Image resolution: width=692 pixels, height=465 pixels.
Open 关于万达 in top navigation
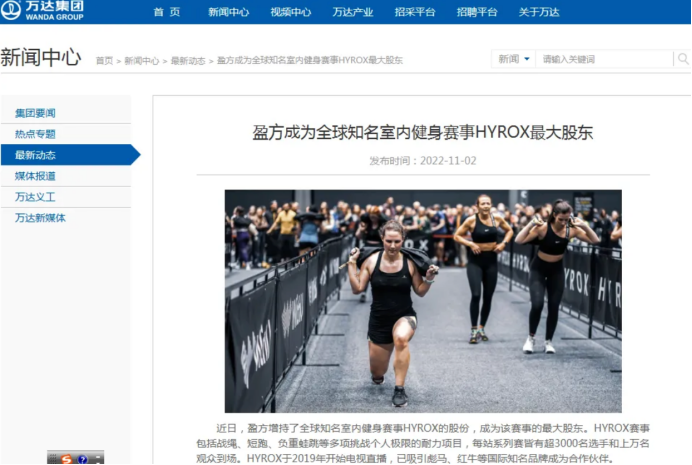[539, 12]
